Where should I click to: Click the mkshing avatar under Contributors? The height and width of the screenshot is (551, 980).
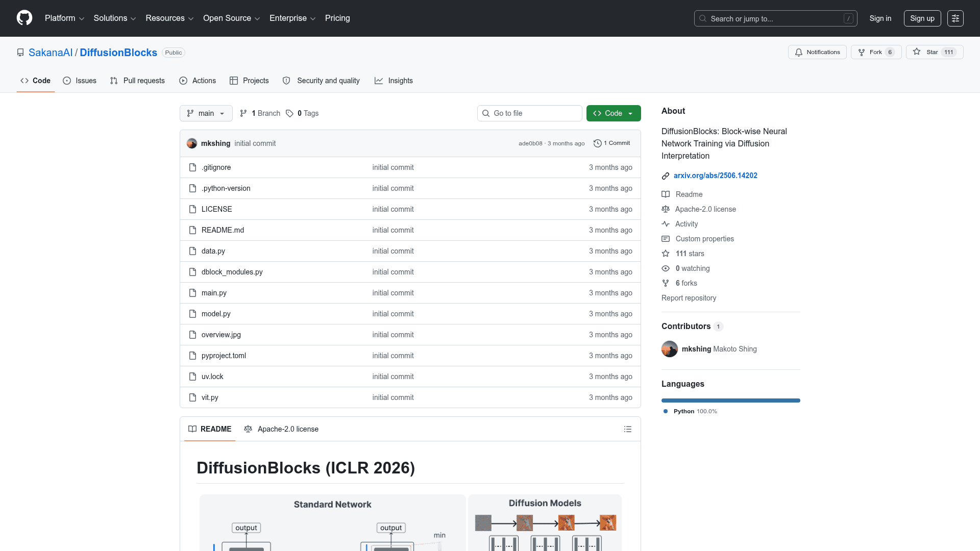pyautogui.click(x=670, y=349)
